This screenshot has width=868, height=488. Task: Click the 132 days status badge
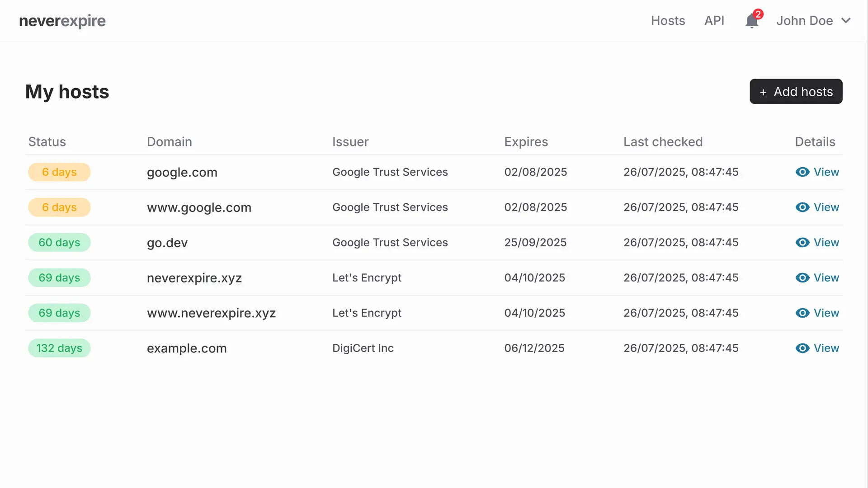click(59, 348)
